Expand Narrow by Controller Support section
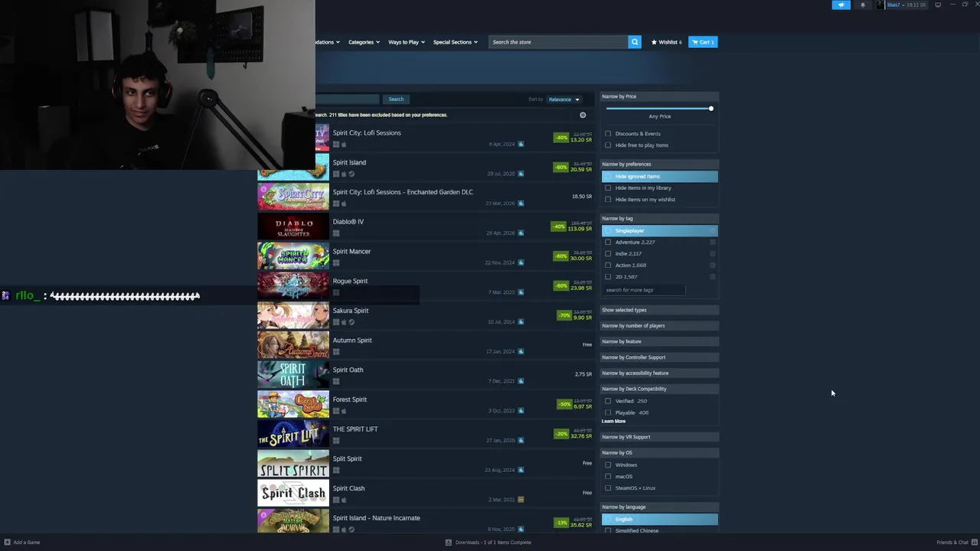Screen dimensions: 980x551 click(659, 357)
